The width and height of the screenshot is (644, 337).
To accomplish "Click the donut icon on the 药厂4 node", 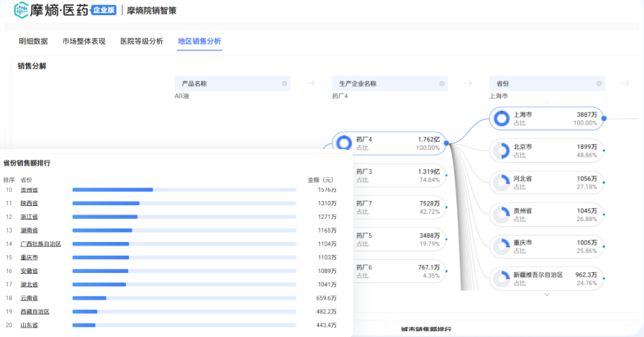I will click(x=344, y=143).
